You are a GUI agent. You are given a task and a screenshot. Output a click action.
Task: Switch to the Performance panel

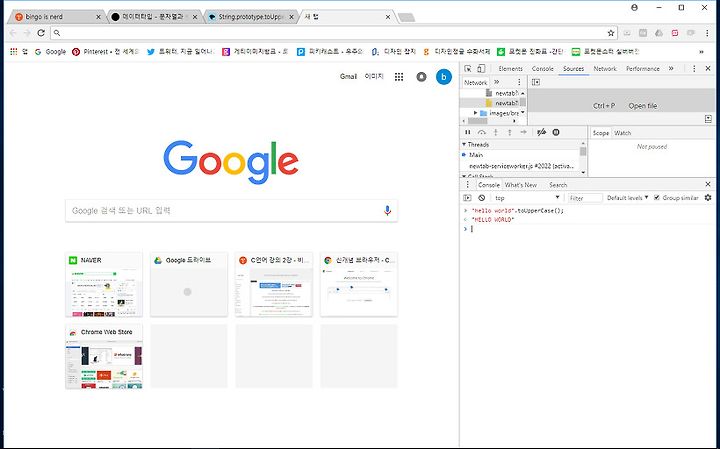[x=642, y=68]
